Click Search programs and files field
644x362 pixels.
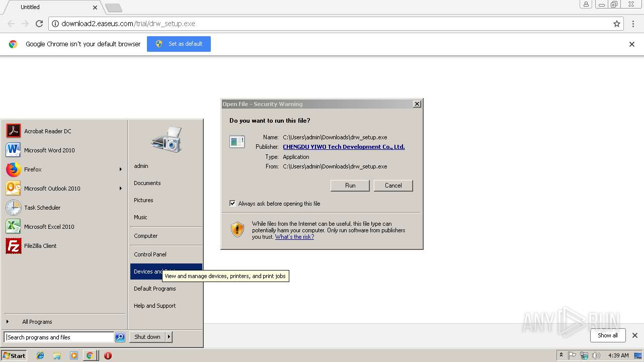coord(59,337)
